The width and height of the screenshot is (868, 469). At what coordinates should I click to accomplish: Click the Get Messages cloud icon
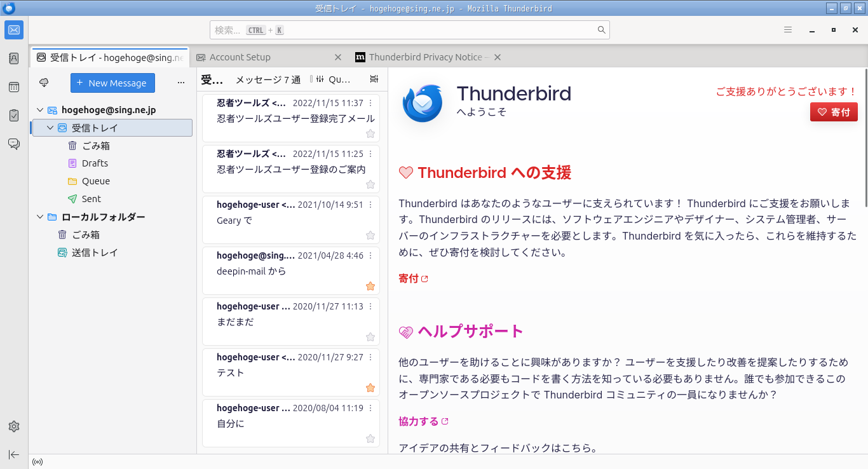click(44, 83)
